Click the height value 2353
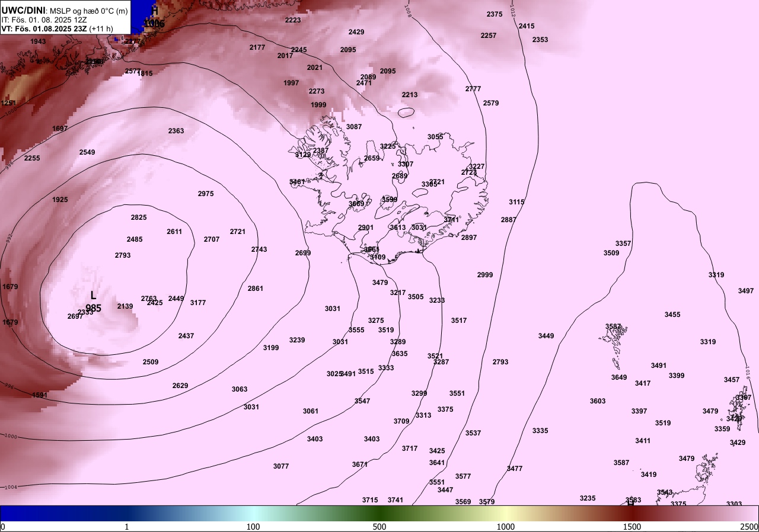 [540, 40]
